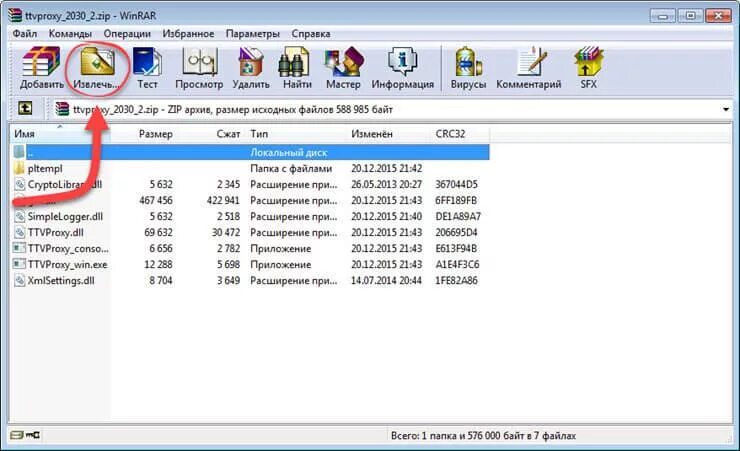This screenshot has width=740, height=451.
Task: Open the Файл menu
Action: coord(25,34)
